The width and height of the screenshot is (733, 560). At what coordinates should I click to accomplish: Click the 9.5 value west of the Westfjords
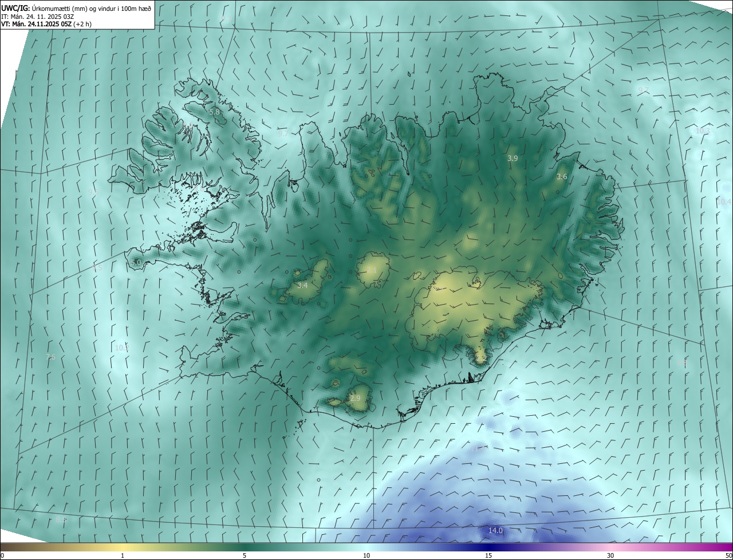point(94,192)
